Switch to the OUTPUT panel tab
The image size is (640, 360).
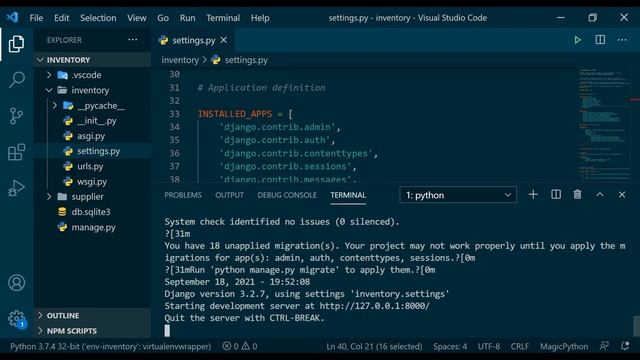[x=229, y=195]
